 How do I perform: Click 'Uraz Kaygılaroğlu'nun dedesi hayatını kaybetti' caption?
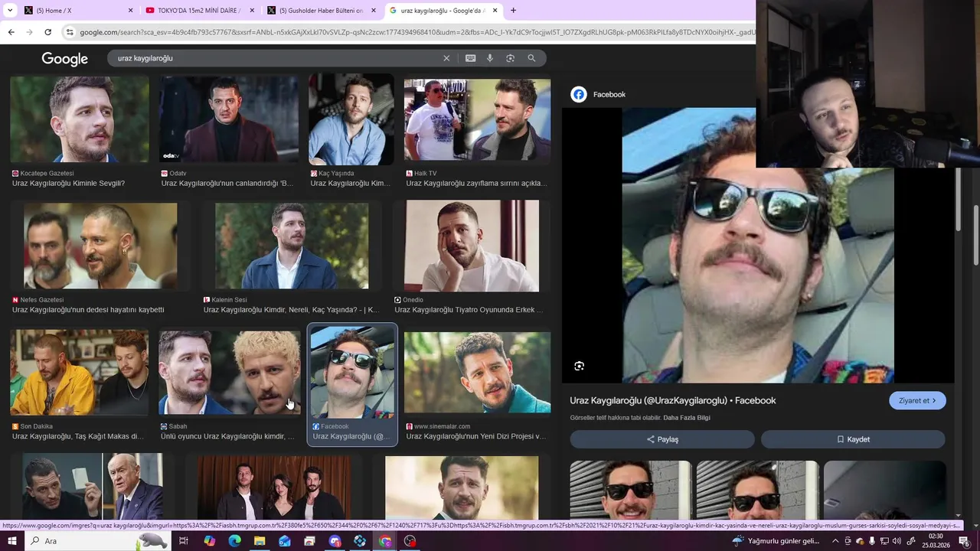tap(88, 310)
